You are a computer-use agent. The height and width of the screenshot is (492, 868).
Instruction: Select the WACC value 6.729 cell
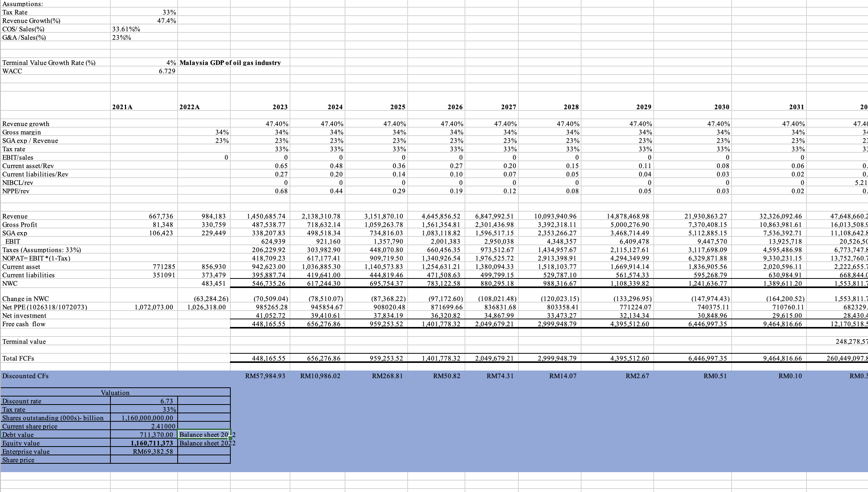pyautogui.click(x=167, y=71)
